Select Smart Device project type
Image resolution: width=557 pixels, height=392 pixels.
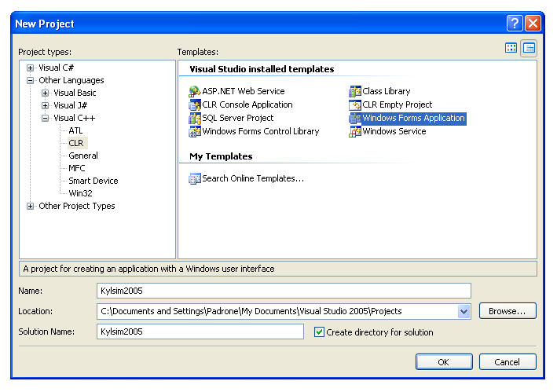point(93,181)
